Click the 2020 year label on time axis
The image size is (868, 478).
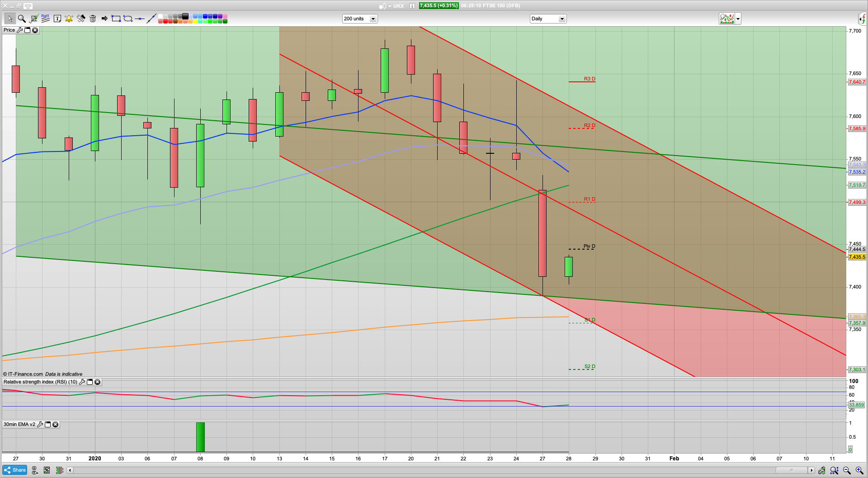click(95, 458)
